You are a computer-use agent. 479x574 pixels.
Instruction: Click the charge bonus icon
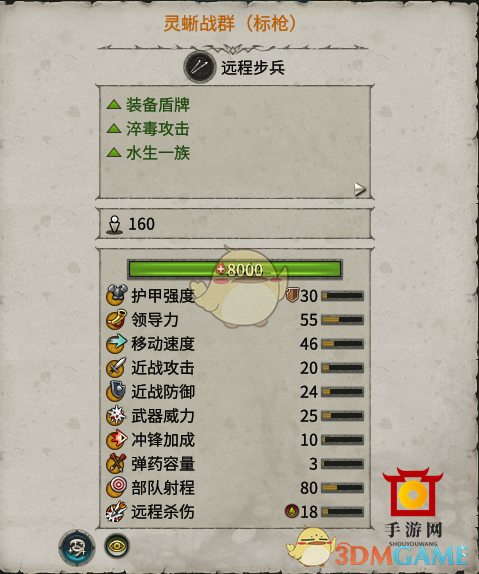(117, 440)
